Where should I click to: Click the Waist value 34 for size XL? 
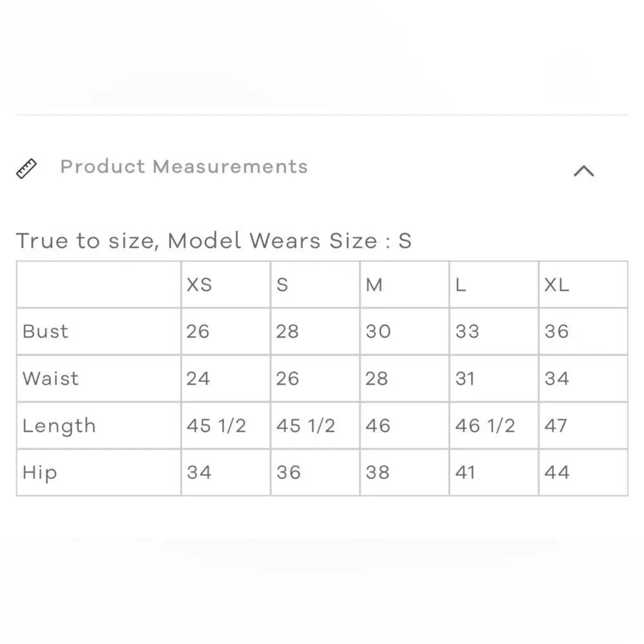click(x=556, y=379)
